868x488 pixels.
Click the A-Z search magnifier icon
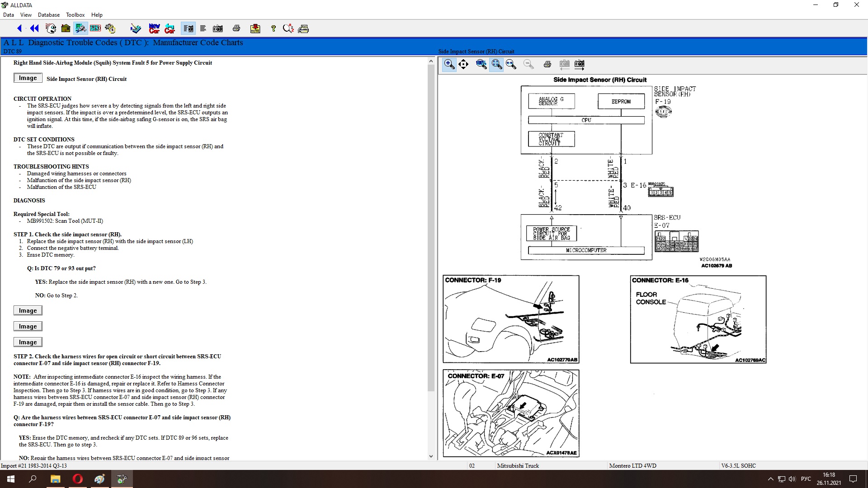point(288,28)
